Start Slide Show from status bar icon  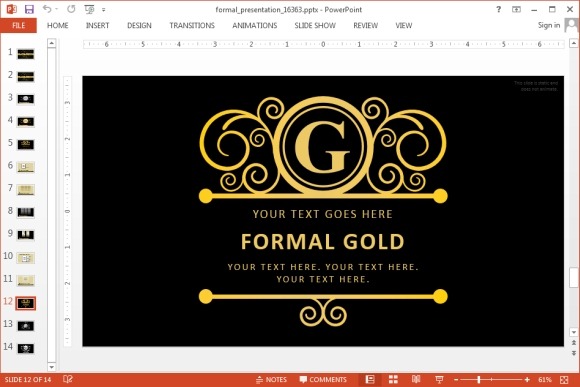(439, 380)
